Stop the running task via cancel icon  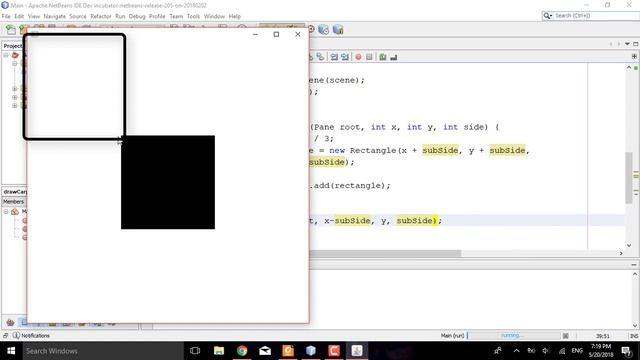566,336
